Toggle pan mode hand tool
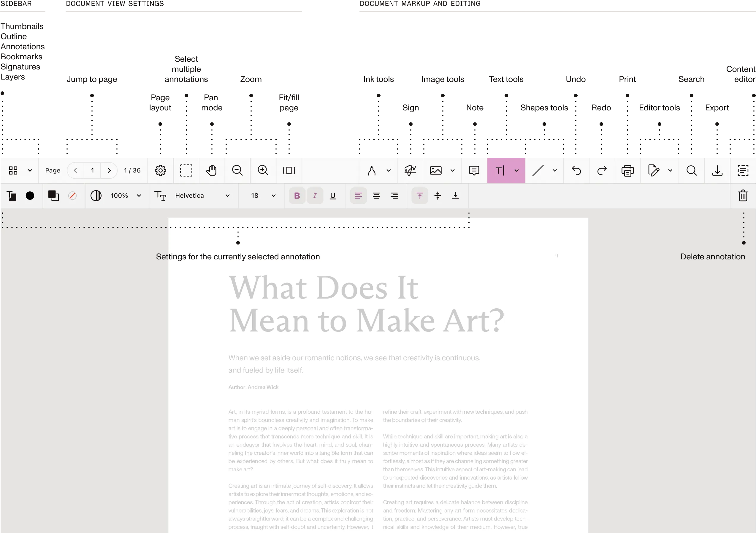This screenshot has height=533, width=756. (x=212, y=170)
